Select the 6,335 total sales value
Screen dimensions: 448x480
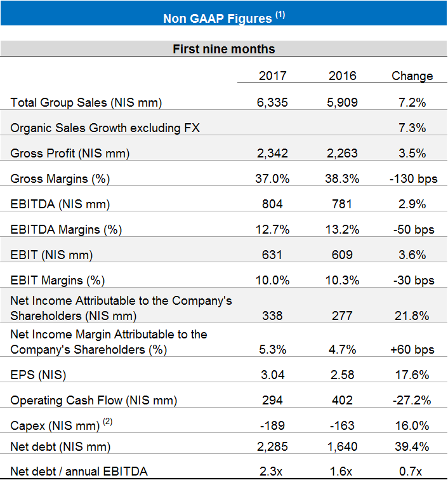[273, 102]
